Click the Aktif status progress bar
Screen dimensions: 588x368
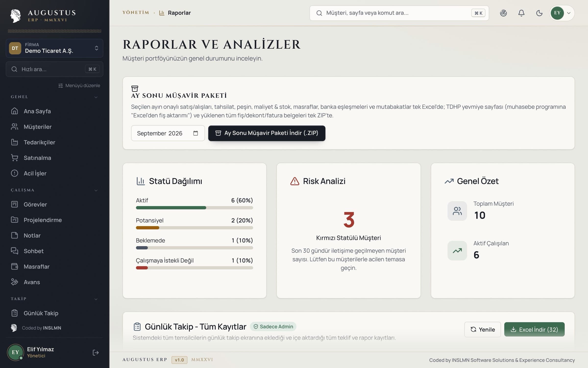pos(194,208)
